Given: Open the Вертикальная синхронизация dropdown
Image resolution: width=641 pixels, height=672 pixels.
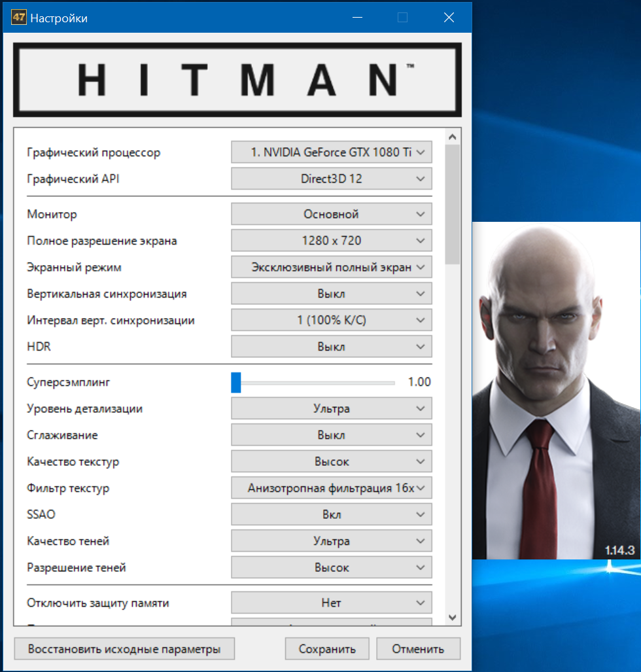Looking at the screenshot, I should [331, 294].
